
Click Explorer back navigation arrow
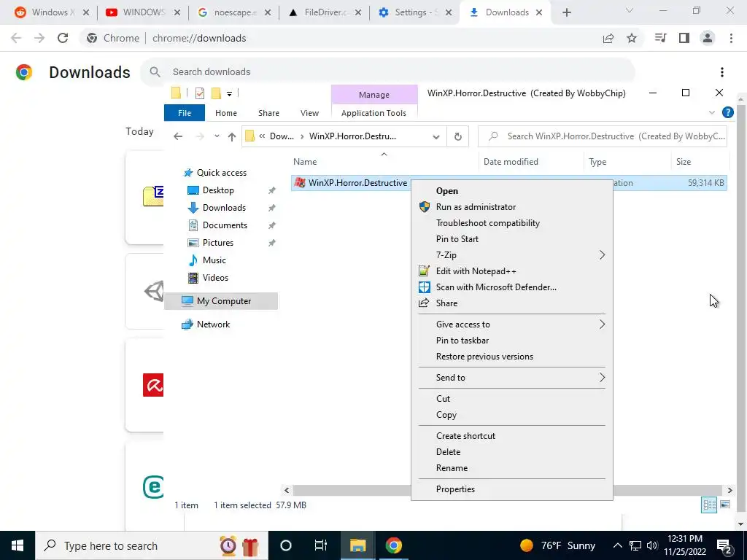(178, 136)
